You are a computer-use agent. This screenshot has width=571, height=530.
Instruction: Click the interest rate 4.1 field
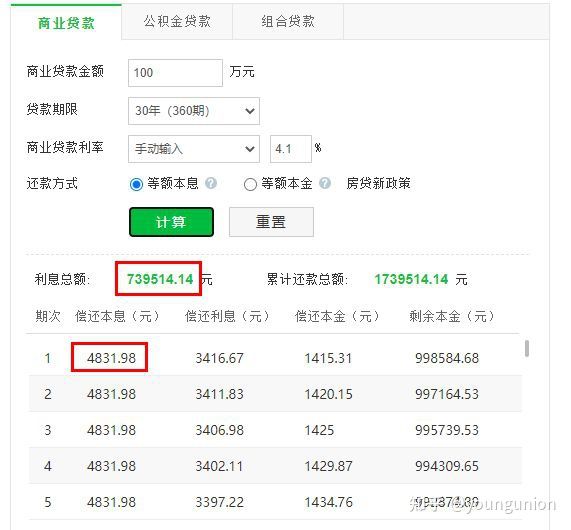(x=291, y=149)
